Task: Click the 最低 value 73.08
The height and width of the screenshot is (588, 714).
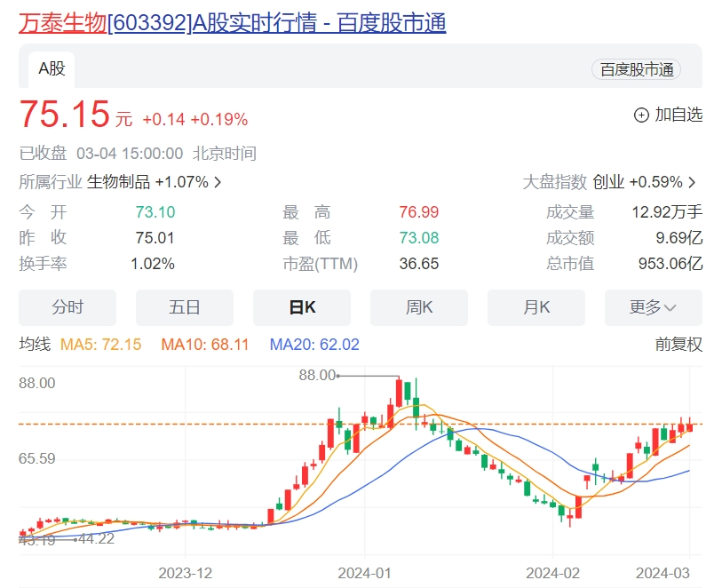Action: point(419,238)
